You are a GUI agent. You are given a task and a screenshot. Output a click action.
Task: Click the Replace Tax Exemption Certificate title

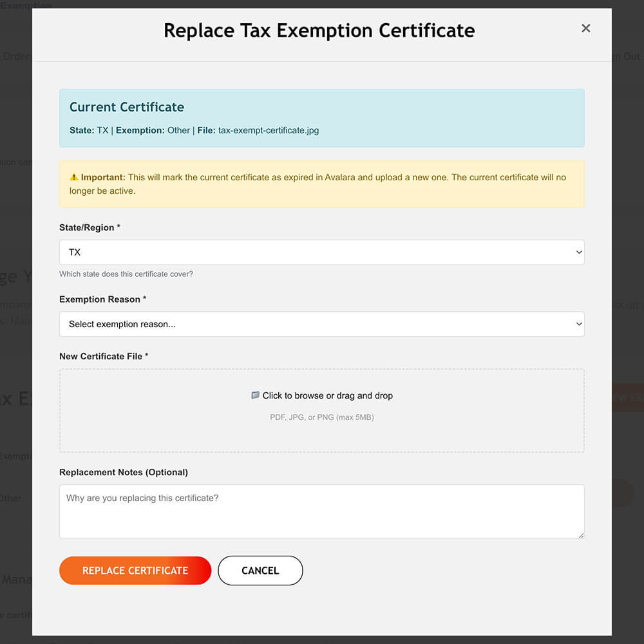319,30
